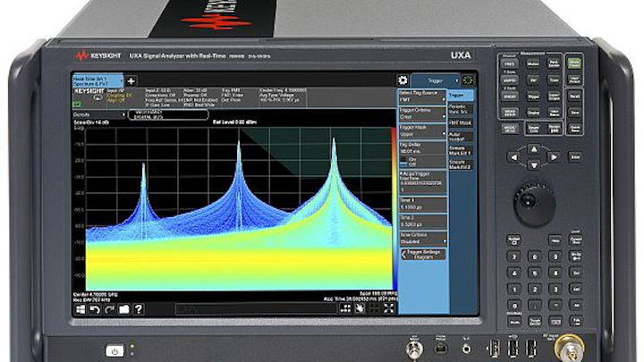Click the Enter hardware key
This screenshot has height=362, width=644.
pos(575,156)
